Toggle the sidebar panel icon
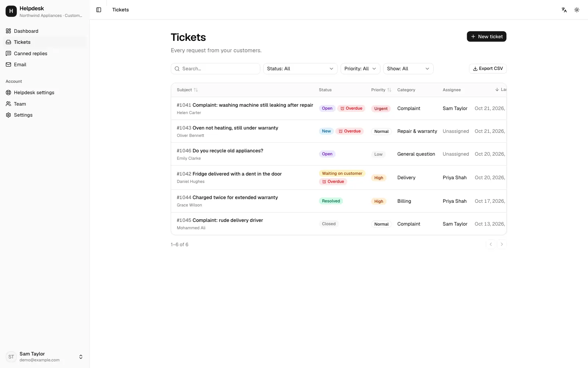The height and width of the screenshot is (368, 588). (98, 10)
